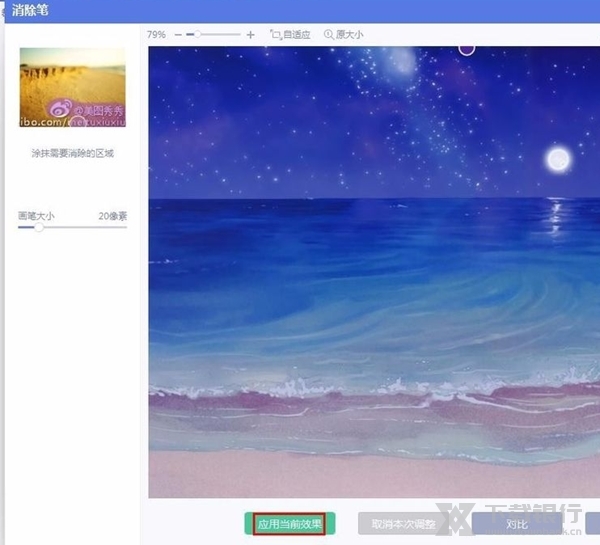Viewport: 600px width, 545px height.
Task: Click the partially visible button at bottom right
Action: click(593, 523)
